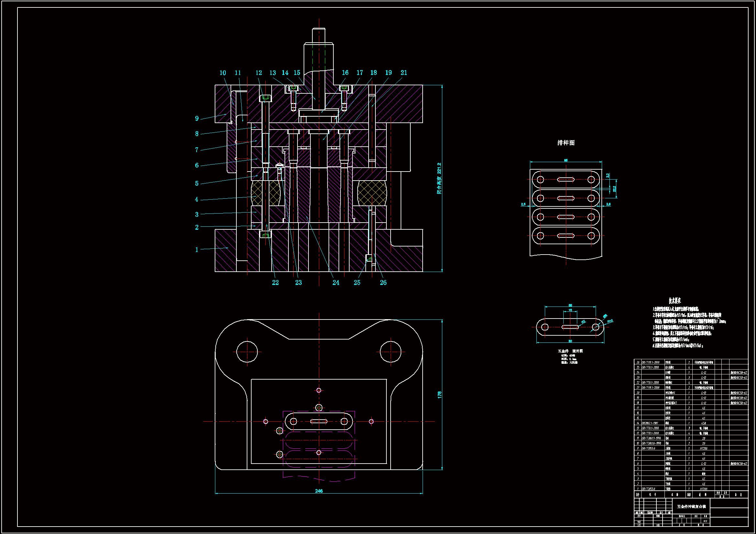Image resolution: width=756 pixels, height=534 pixels.
Task: Select the 排样图 layout title text
Action: (x=566, y=143)
